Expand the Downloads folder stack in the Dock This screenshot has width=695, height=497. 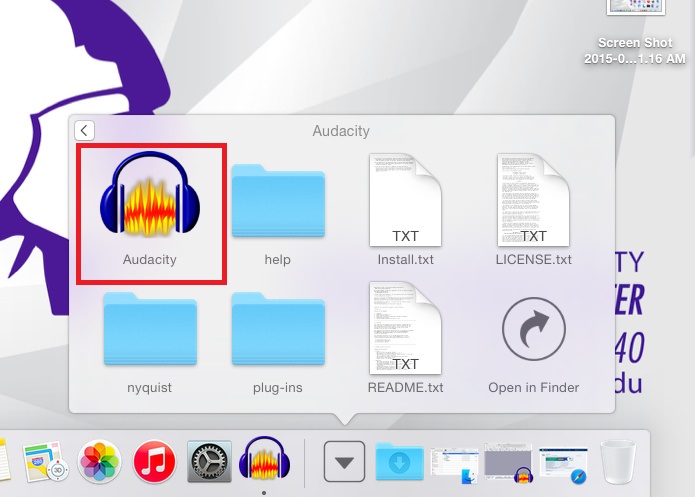coord(399,461)
